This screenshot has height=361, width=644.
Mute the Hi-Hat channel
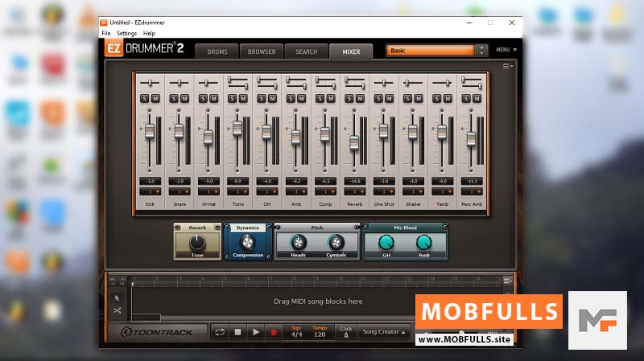pyautogui.click(x=214, y=98)
